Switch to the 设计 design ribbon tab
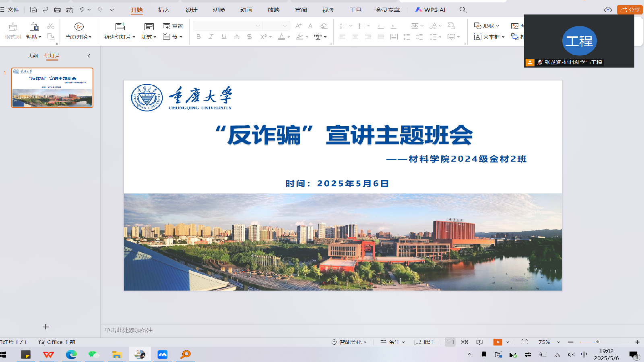 pos(191,10)
